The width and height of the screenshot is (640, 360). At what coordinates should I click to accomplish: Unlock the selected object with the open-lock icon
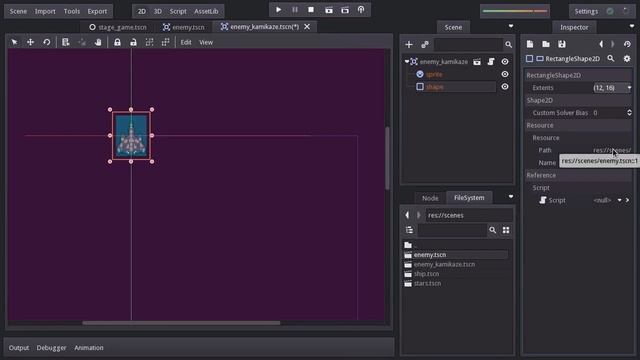click(133, 42)
